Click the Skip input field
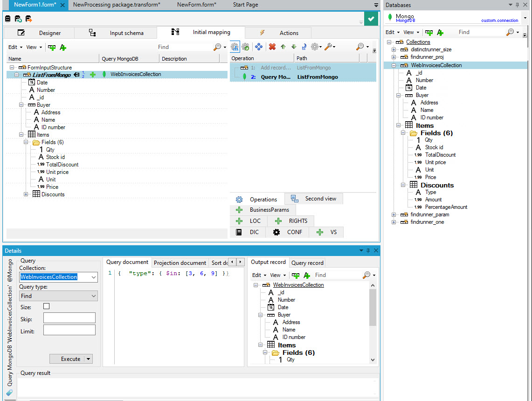Image resolution: width=532 pixels, height=401 pixels. click(x=69, y=318)
